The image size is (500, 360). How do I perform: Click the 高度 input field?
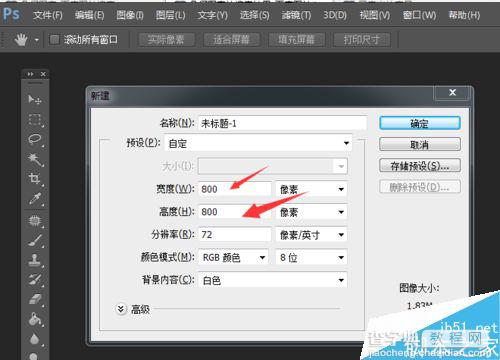tap(234, 212)
